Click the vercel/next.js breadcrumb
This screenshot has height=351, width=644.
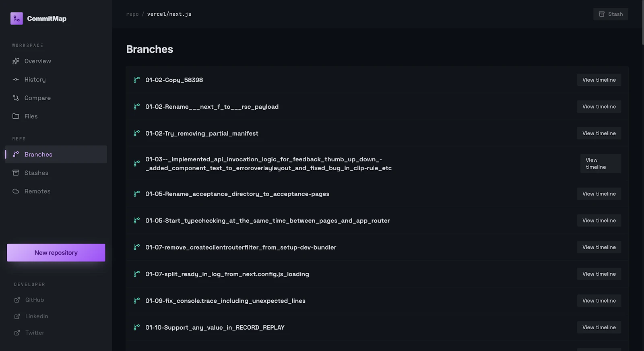pos(169,14)
